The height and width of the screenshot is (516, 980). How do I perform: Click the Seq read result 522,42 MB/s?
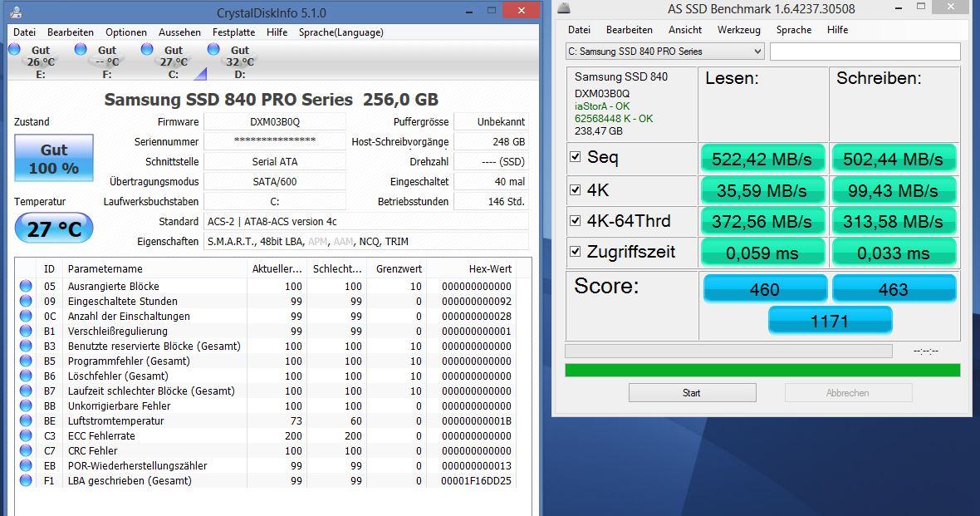(762, 159)
